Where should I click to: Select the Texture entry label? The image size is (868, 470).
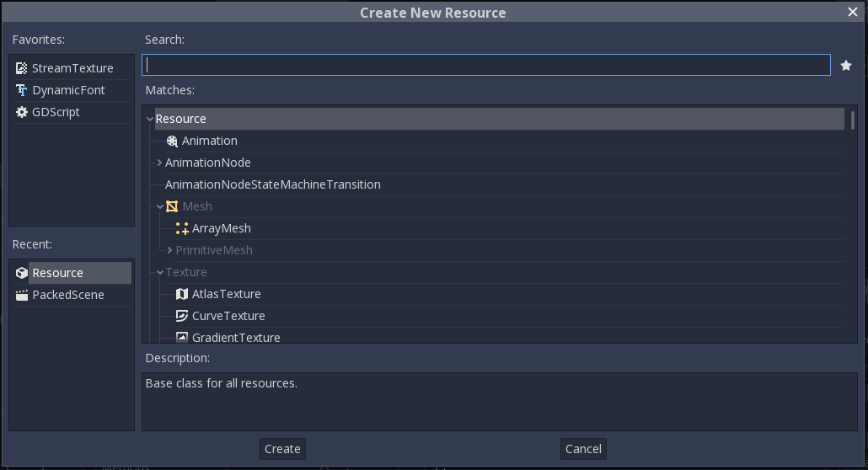(x=186, y=272)
